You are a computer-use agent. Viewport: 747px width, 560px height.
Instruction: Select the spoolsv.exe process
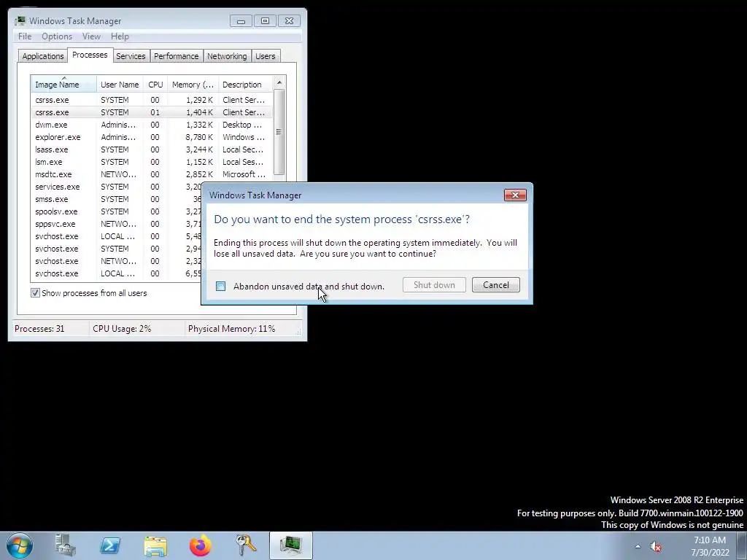click(x=116, y=211)
